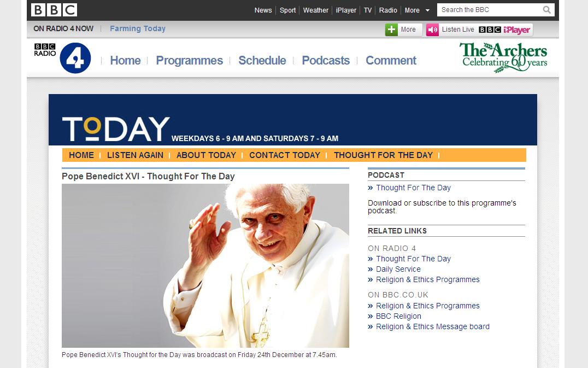Open Religion & Ethics Programmes under On BBC.co.uk
This screenshot has height=368, width=588.
coord(428,306)
